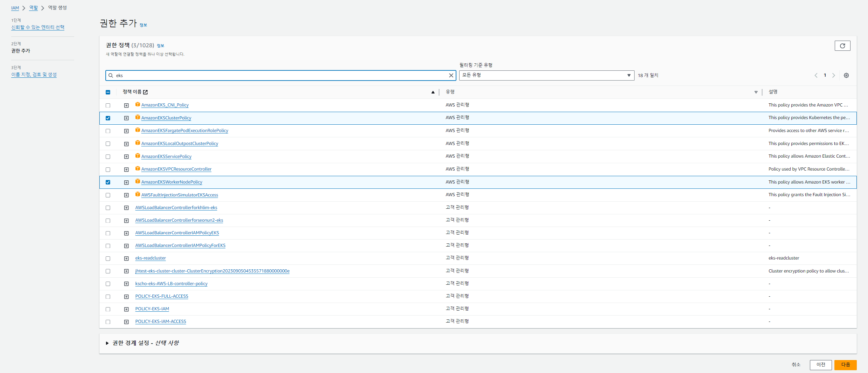Click the AWS managed icon for AWSFaultInjectionSimulatorEKSAccess
This screenshot has width=868, height=373.
pyautogui.click(x=138, y=194)
